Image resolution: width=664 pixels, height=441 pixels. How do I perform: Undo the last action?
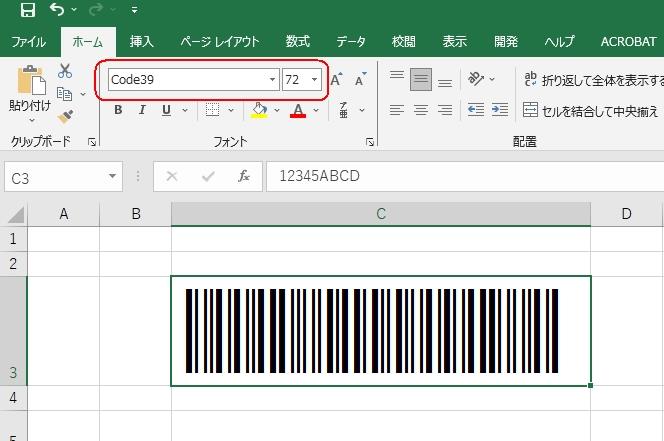(57, 9)
